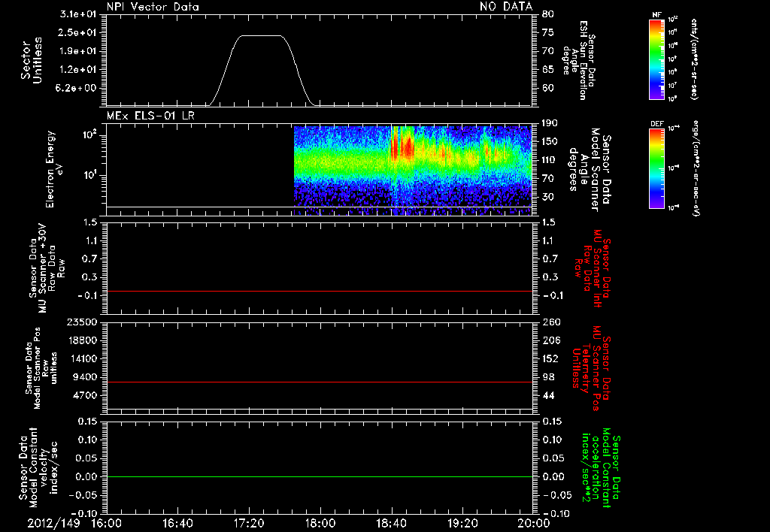
Task: Click the "3.1e+01" sector tick value
Action: 78,14
